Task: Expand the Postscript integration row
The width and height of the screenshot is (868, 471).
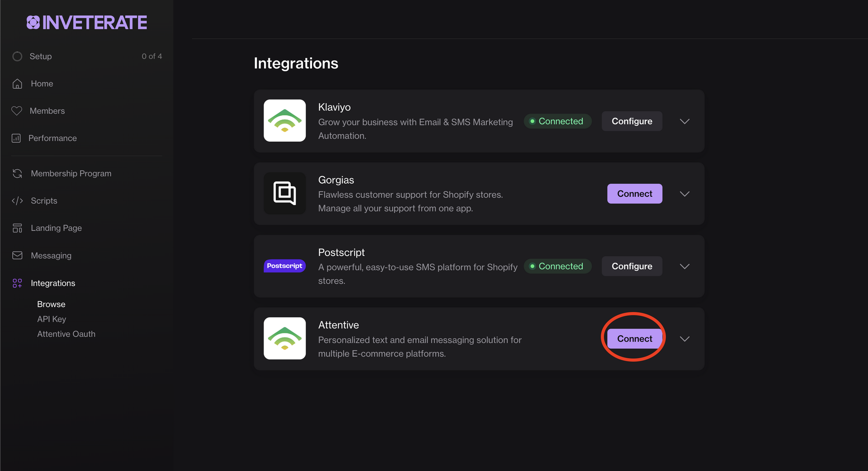Action: pos(684,266)
